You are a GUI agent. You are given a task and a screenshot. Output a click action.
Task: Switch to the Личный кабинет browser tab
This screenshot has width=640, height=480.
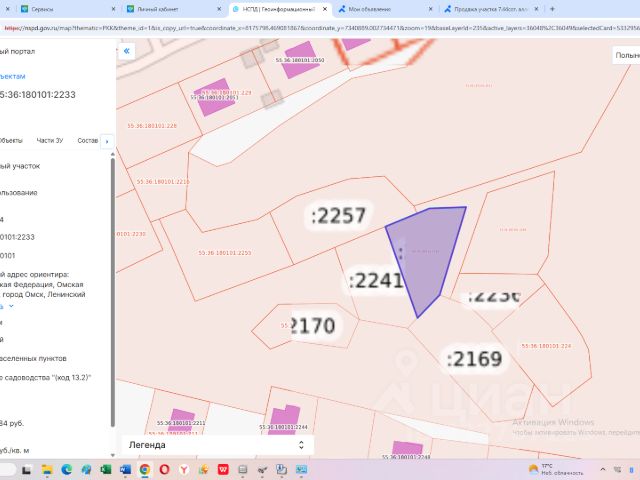pyautogui.click(x=173, y=9)
